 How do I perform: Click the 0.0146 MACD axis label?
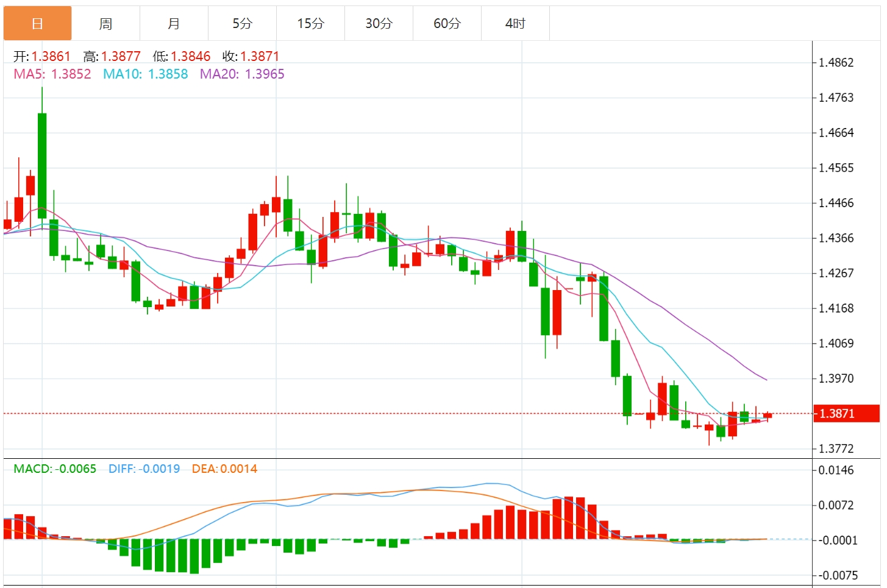(x=836, y=470)
